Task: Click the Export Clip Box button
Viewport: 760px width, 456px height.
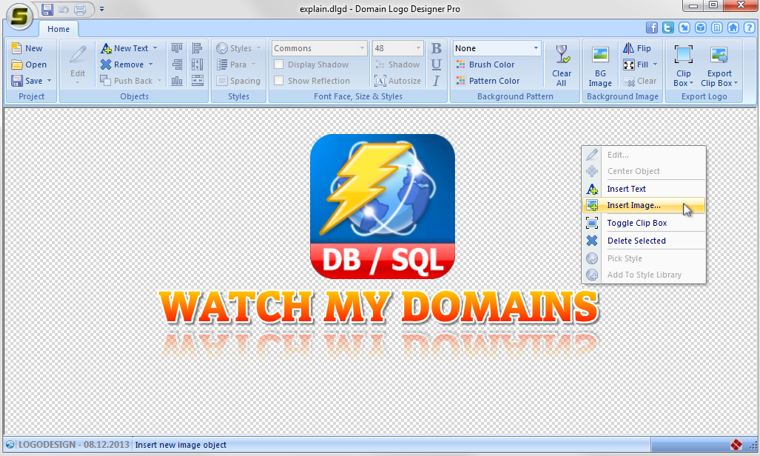Action: click(x=719, y=65)
